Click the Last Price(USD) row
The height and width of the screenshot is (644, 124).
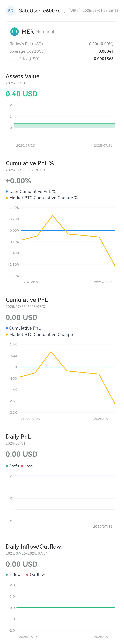tap(62, 59)
